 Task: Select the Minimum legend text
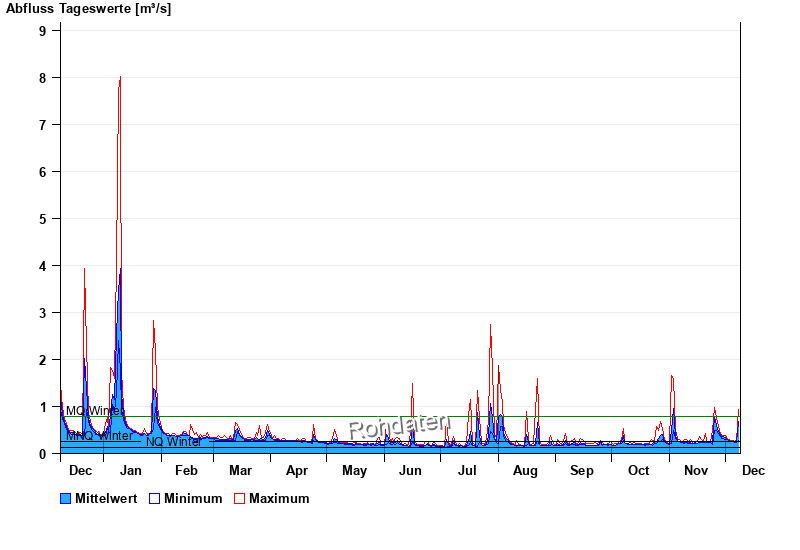[x=193, y=498]
